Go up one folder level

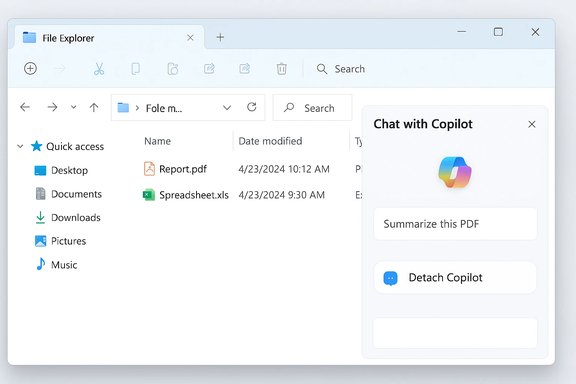click(x=94, y=107)
